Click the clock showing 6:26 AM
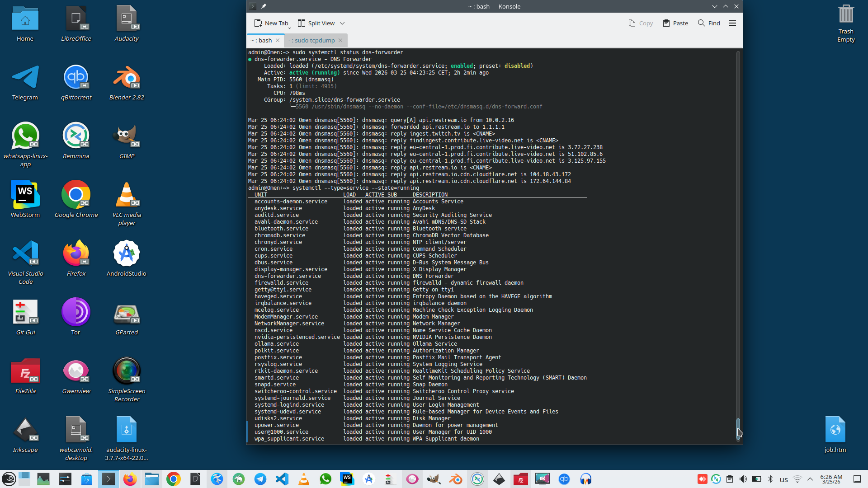This screenshot has height=488, width=868. (831, 479)
